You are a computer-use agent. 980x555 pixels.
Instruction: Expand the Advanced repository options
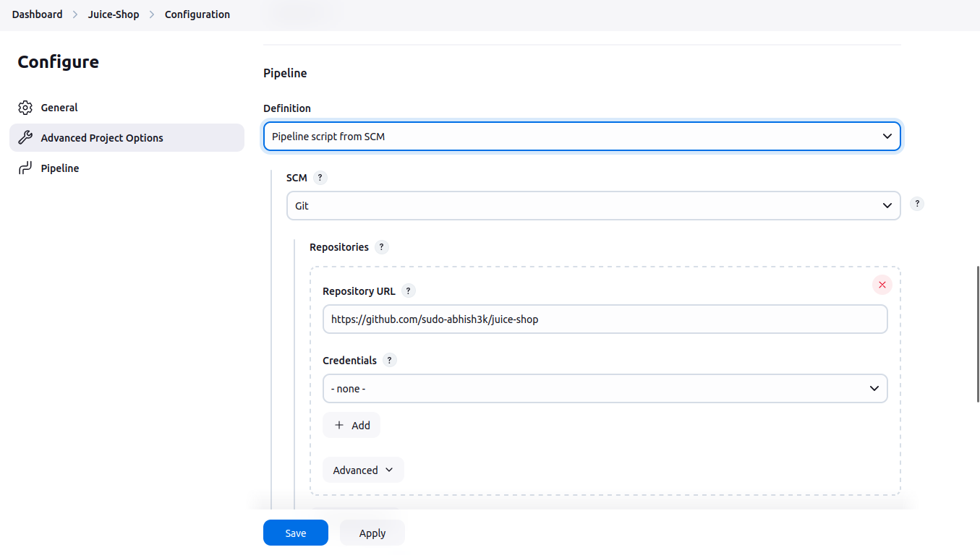pyautogui.click(x=363, y=470)
